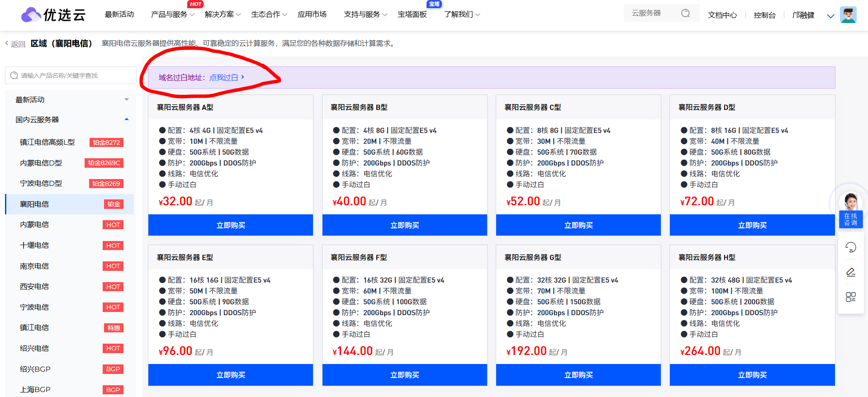Collapse the 国内云服务器 sidebar section
The height and width of the screenshot is (397, 868).
tap(126, 119)
